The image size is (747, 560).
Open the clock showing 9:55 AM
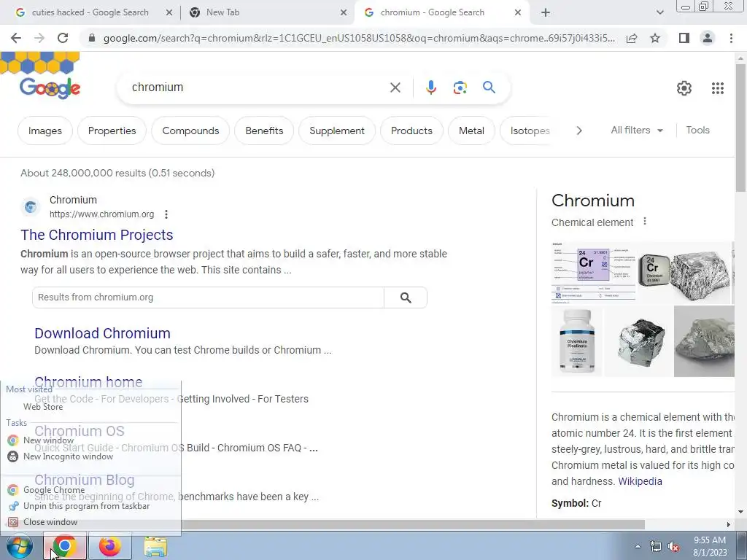[x=709, y=546]
